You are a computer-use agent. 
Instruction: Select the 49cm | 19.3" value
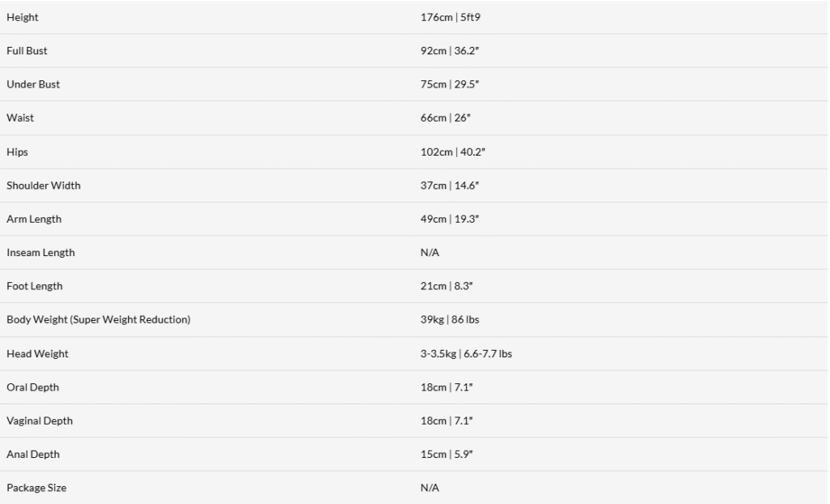click(449, 219)
